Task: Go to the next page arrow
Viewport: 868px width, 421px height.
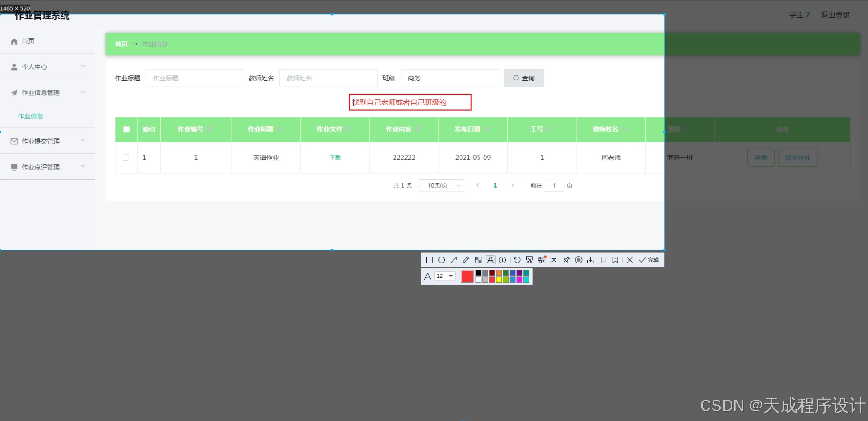Action: point(512,185)
